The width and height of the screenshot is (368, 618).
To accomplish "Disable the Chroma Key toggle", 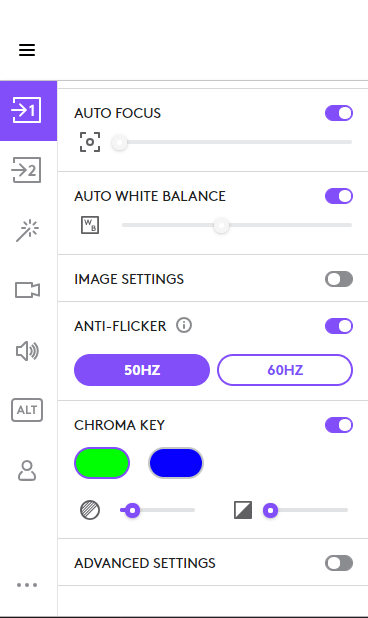I will pyautogui.click(x=339, y=425).
